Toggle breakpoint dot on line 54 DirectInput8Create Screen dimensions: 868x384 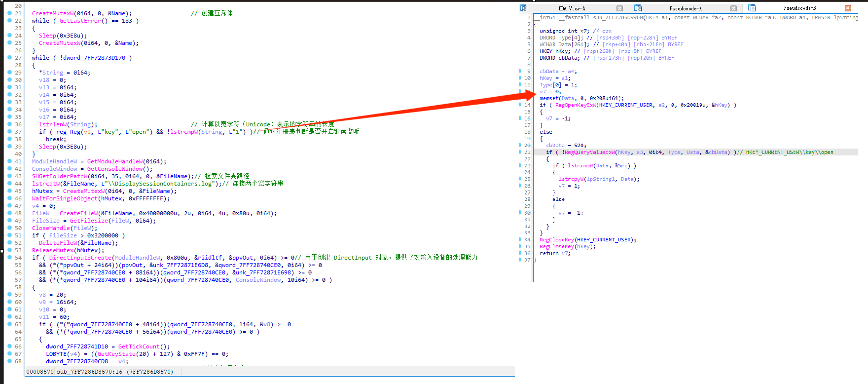pos(9,258)
